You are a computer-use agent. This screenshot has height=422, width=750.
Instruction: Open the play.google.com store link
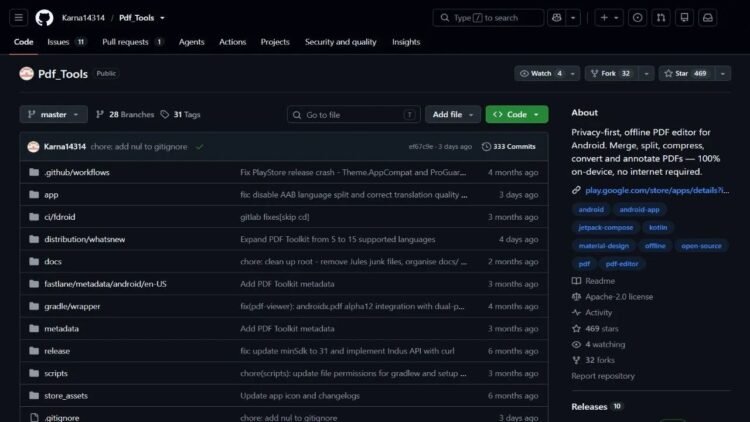click(x=657, y=190)
